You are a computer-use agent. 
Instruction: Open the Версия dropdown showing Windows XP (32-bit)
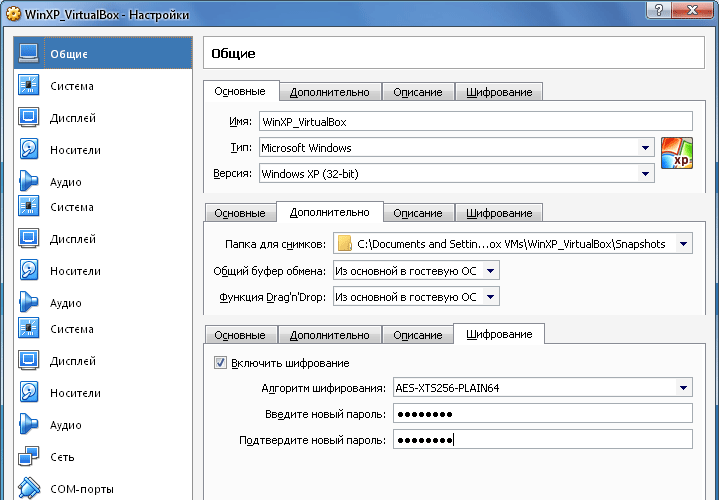click(457, 174)
